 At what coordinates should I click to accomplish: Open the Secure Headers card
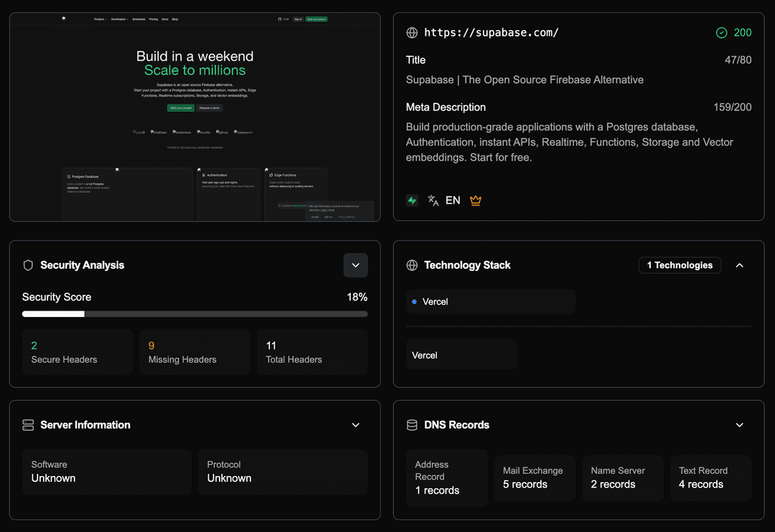[77, 352]
